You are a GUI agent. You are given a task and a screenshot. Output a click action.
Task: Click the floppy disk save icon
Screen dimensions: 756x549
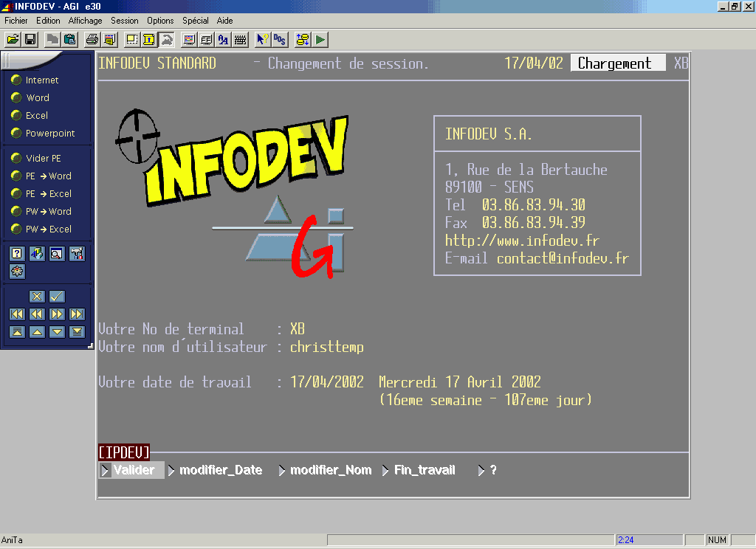click(30, 40)
